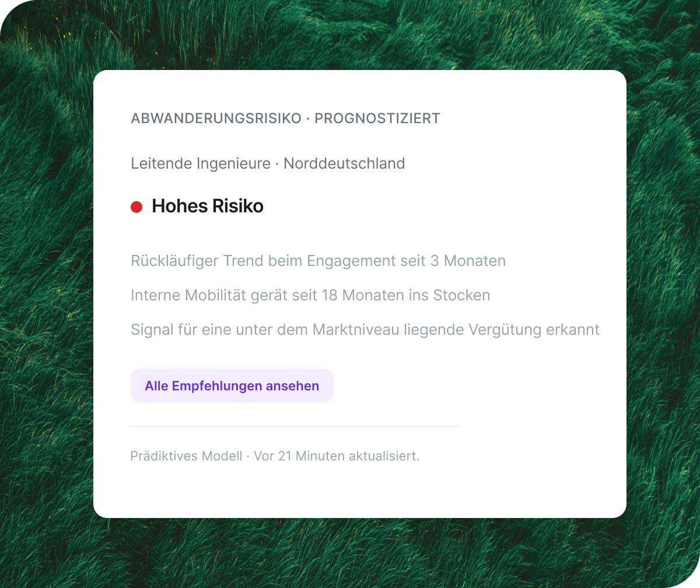Click the horizontal divider line below button
Image resolution: width=700 pixels, height=588 pixels.
tap(295, 426)
